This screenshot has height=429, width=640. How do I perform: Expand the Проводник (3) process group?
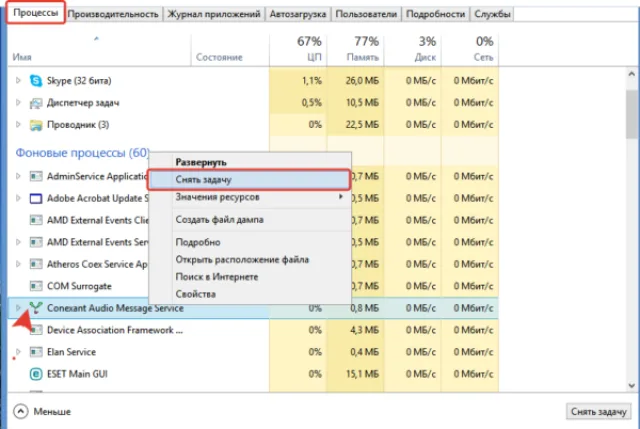(18, 124)
